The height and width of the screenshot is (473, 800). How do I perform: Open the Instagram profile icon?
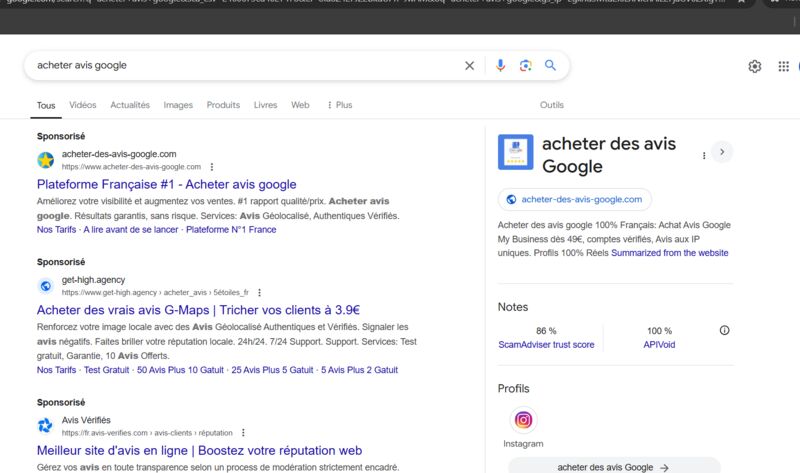(523, 420)
